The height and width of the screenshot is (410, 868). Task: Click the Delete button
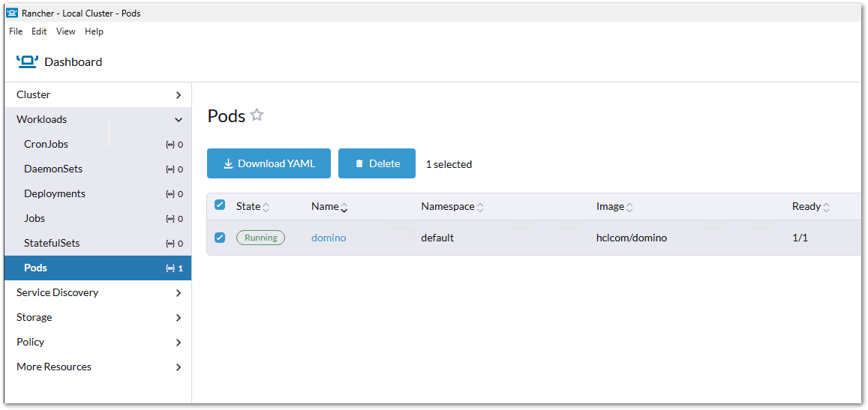(x=377, y=163)
